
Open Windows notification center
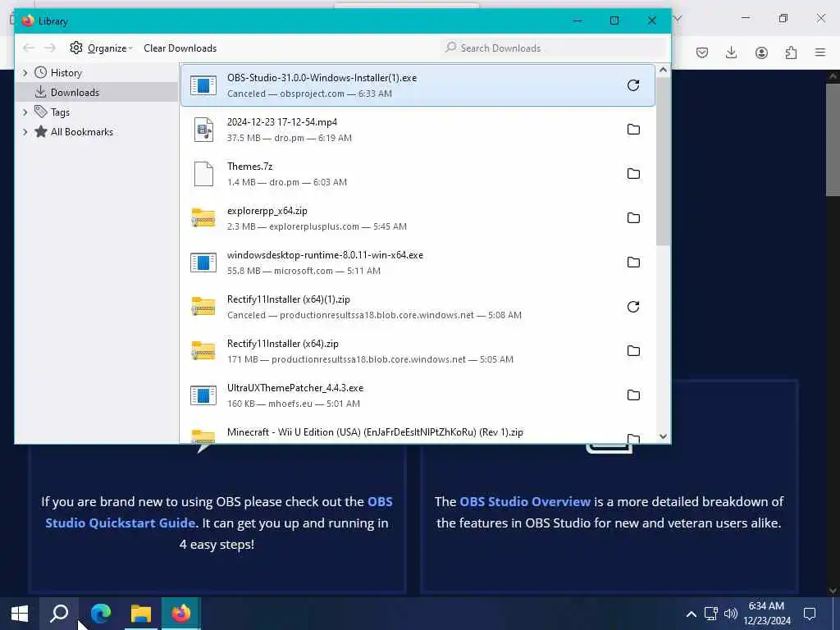[x=810, y=614]
